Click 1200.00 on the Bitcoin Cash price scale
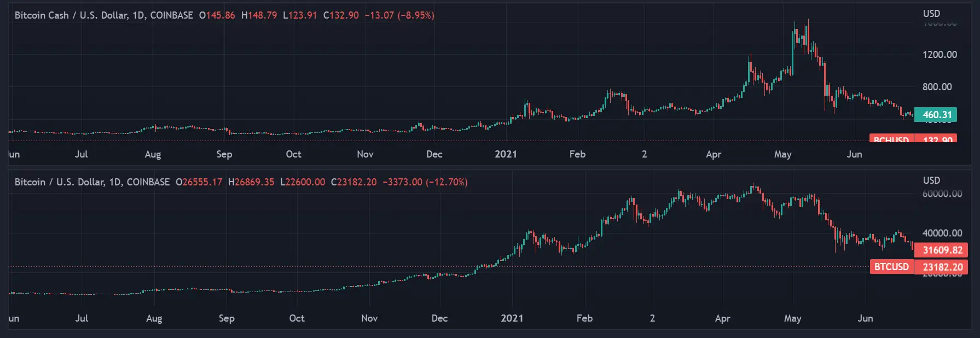The width and height of the screenshot is (980, 338). pyautogui.click(x=940, y=55)
